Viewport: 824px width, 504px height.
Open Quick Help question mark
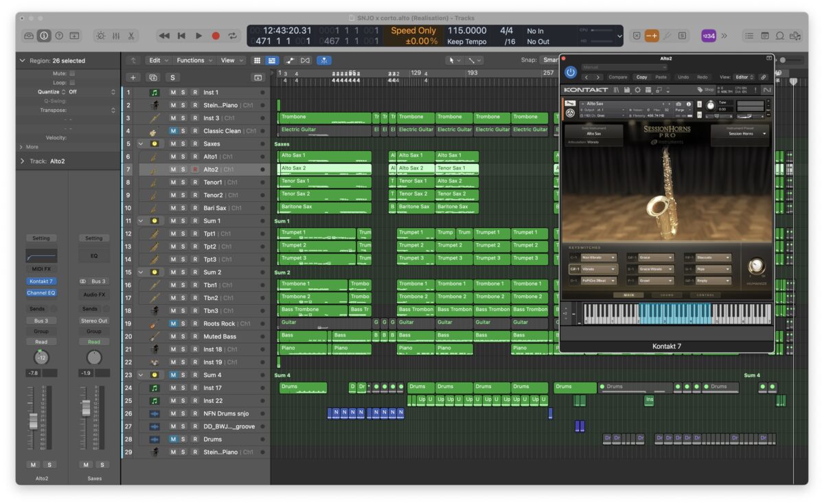[59, 36]
